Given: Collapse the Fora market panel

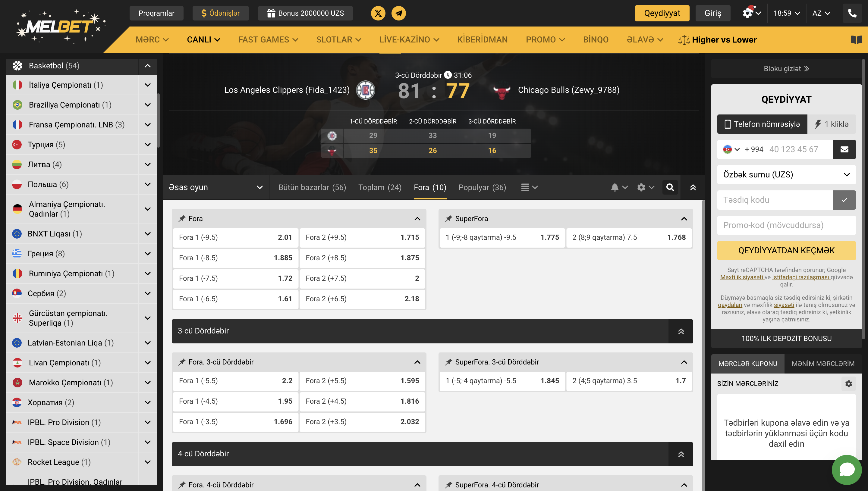Looking at the screenshot, I should 417,218.
